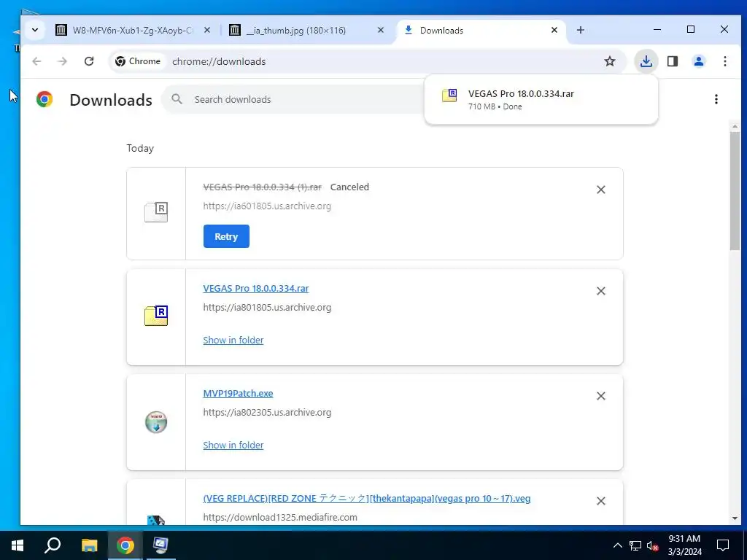Click the scrollbar up arrow
The height and width of the screenshot is (560, 747).
734,127
